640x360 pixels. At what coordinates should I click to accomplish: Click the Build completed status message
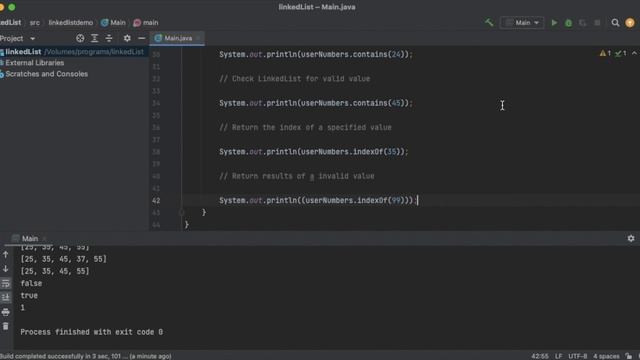click(x=86, y=356)
